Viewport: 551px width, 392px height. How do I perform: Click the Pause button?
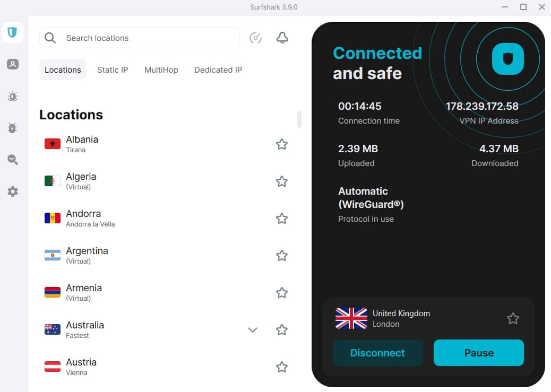pos(479,353)
